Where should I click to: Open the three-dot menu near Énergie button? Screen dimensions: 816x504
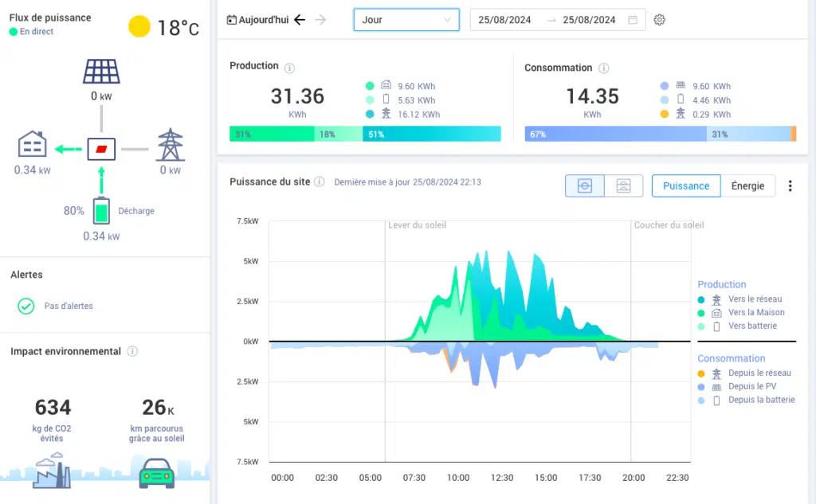[790, 186]
